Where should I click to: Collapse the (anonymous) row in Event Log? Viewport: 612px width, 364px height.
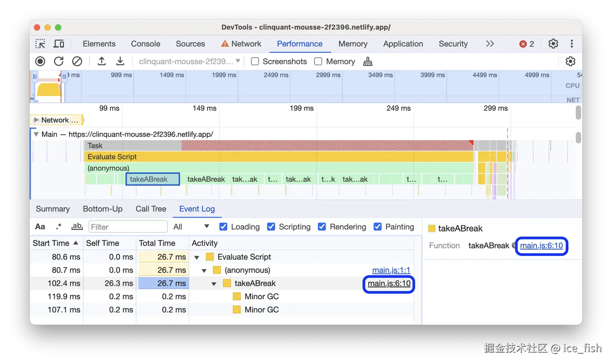(x=204, y=271)
